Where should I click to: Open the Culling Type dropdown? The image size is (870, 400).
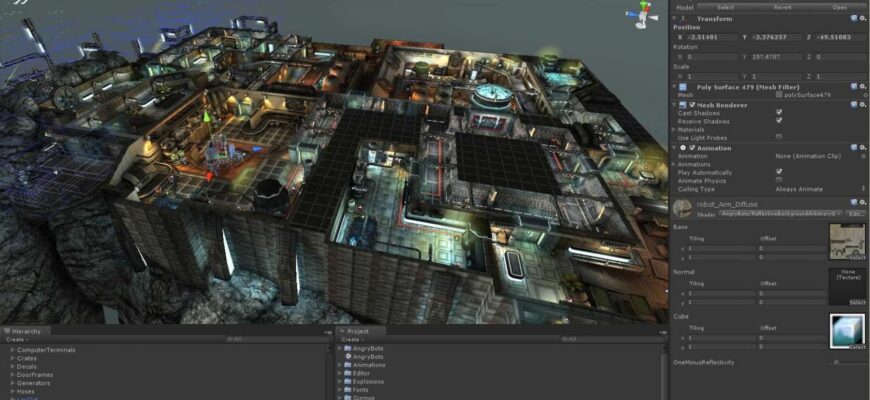821,189
